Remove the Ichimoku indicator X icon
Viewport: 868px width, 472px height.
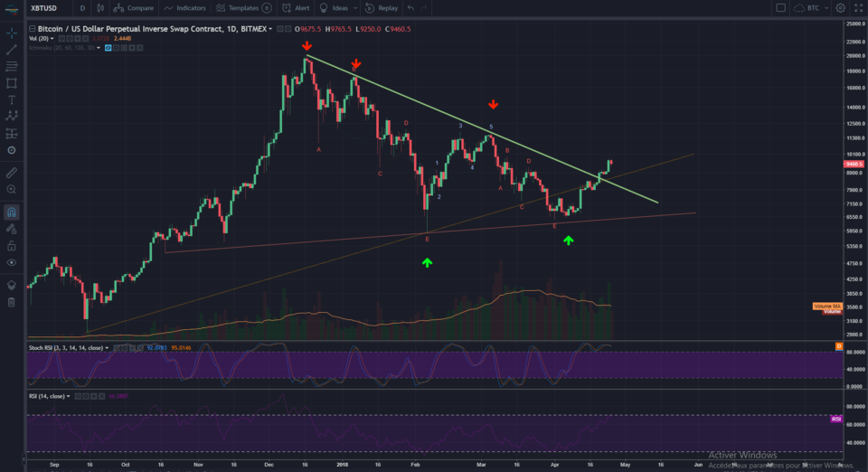click(x=139, y=48)
